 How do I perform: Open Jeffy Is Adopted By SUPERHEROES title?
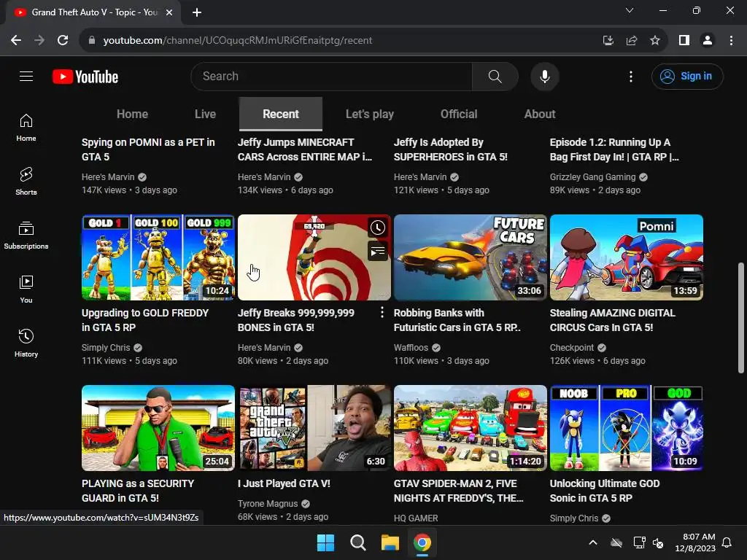tap(451, 149)
